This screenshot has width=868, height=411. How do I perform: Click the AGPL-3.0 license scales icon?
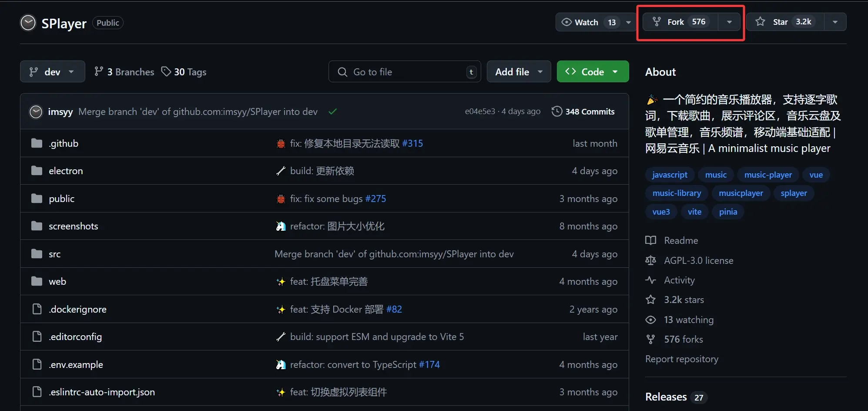click(650, 260)
